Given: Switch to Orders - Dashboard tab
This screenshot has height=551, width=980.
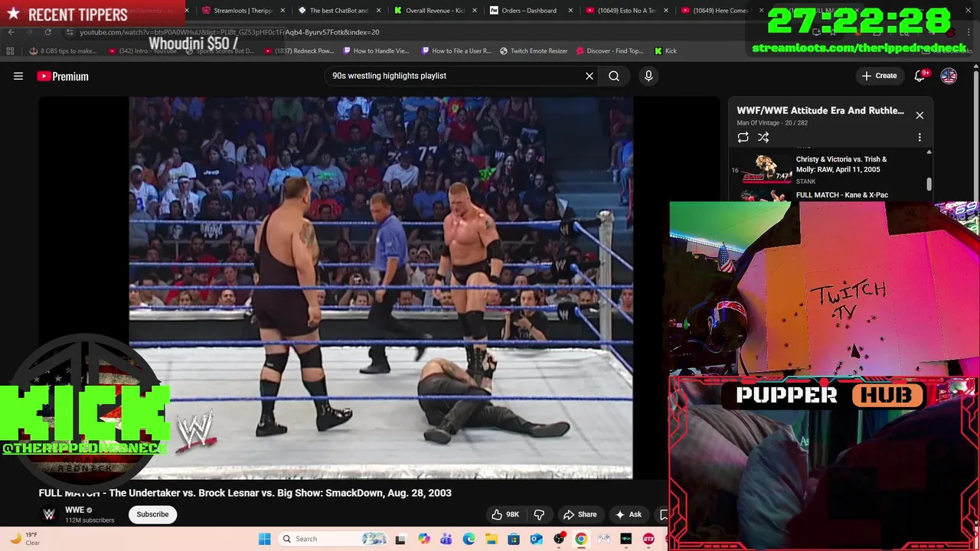Looking at the screenshot, I should (x=529, y=11).
